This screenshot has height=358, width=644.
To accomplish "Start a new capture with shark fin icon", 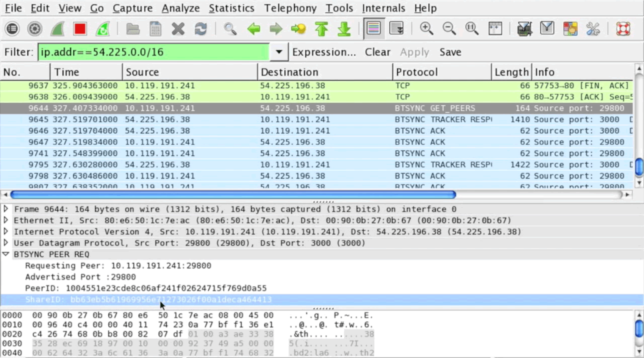I will [x=57, y=29].
